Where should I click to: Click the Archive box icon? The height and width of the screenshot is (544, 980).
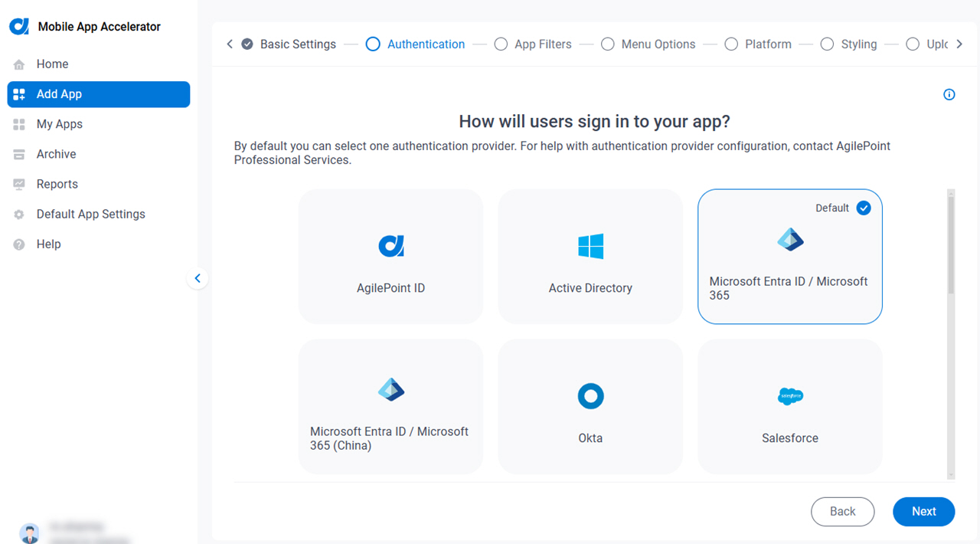tap(19, 154)
